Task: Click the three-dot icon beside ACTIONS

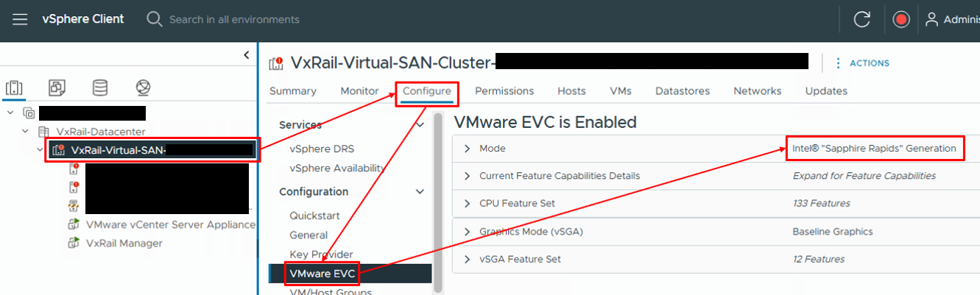Action: pos(838,63)
